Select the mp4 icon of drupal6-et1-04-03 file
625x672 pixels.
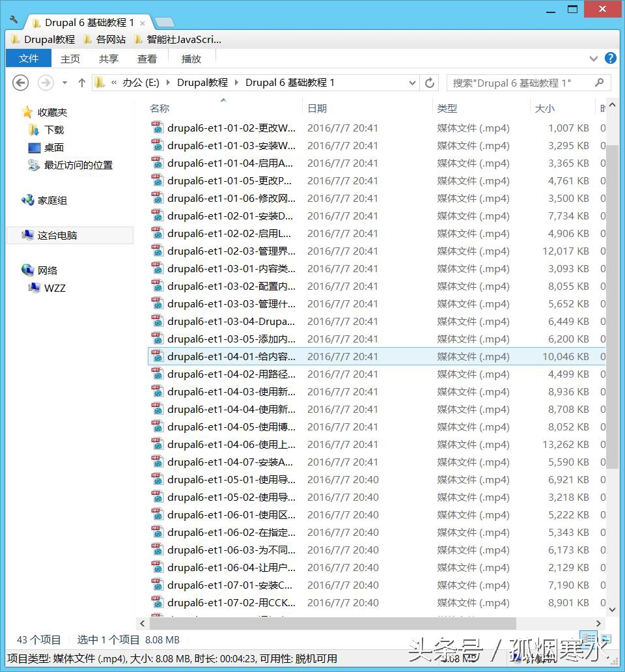[157, 391]
